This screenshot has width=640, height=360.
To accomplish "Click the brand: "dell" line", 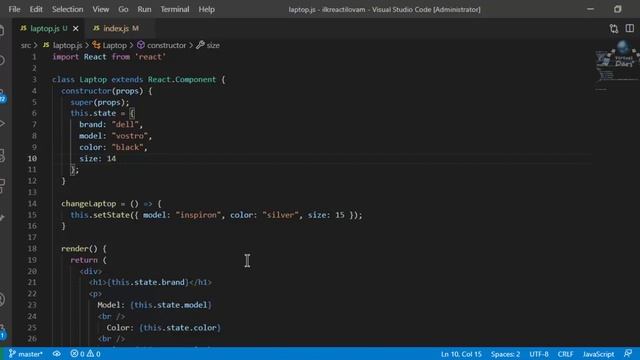I will point(111,125).
